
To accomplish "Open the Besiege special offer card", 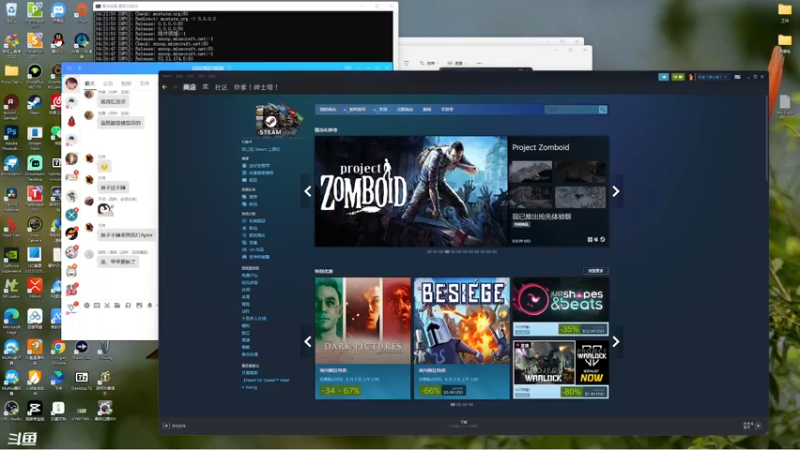I will tap(462, 338).
